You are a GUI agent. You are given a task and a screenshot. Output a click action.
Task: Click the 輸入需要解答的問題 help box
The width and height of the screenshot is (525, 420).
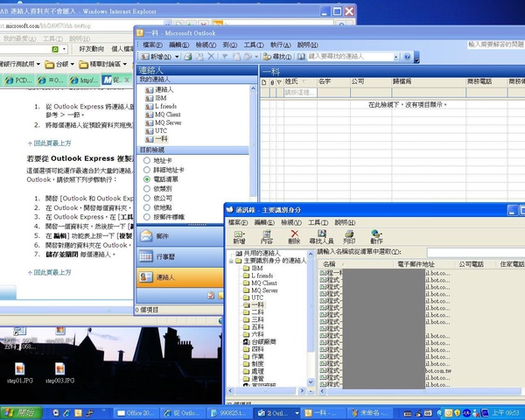pos(495,45)
